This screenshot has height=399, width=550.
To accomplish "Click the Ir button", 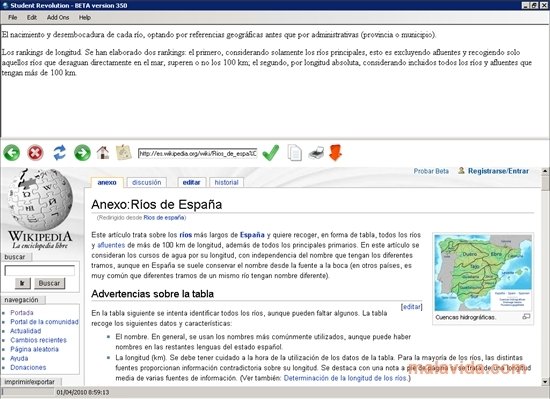I will (22, 283).
